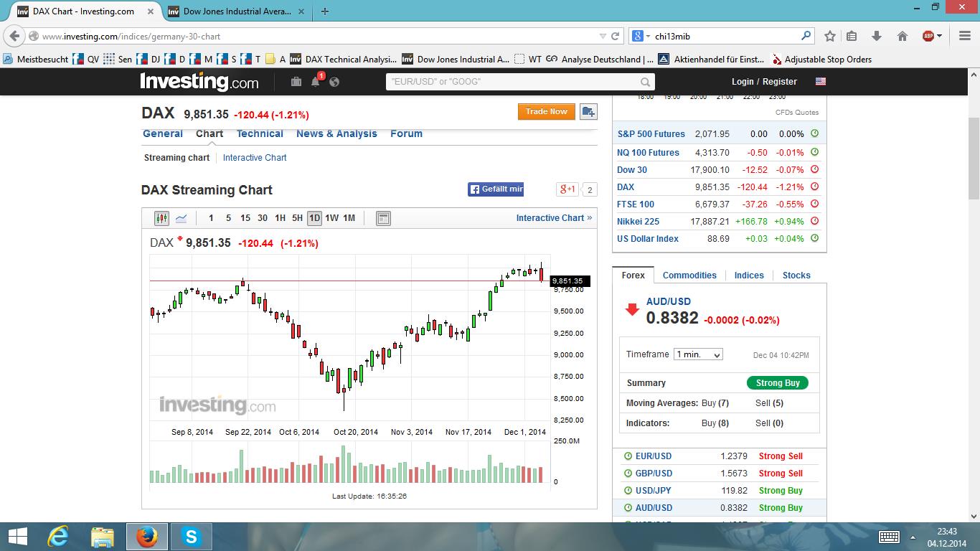Open the Timeframe dropdown showing 1 min.
Screen dimensions: 980x551
(697, 354)
